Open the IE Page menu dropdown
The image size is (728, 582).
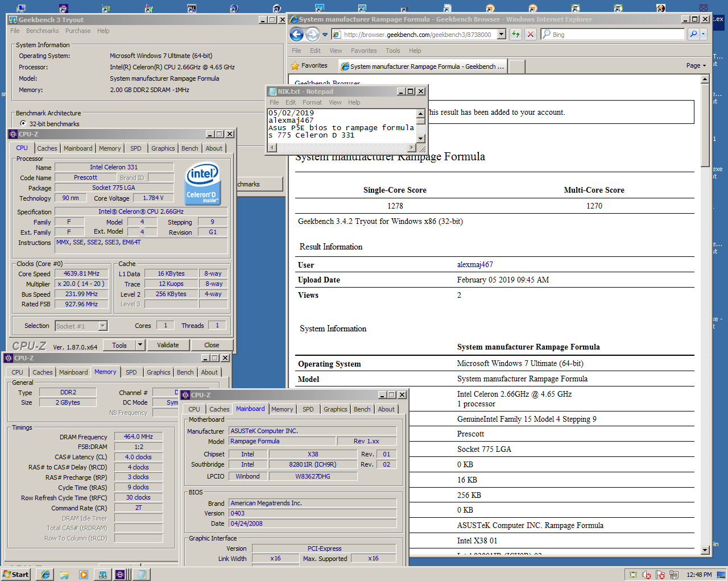(x=696, y=65)
